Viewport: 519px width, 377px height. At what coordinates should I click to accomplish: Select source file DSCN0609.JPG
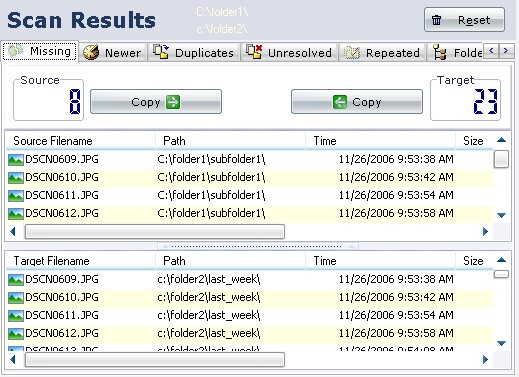point(249,159)
